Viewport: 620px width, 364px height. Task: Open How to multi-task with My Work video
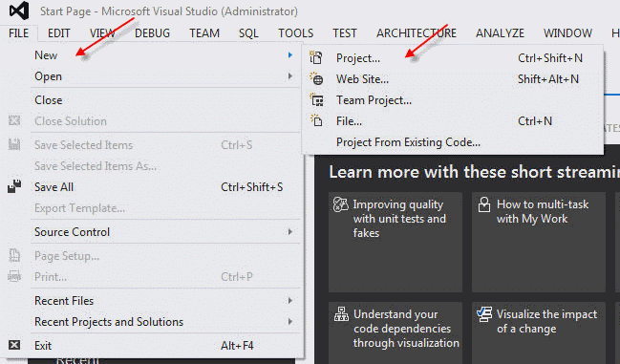(x=539, y=242)
